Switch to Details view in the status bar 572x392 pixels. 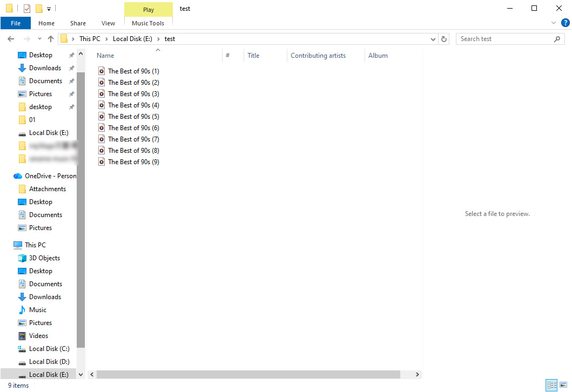point(551,385)
